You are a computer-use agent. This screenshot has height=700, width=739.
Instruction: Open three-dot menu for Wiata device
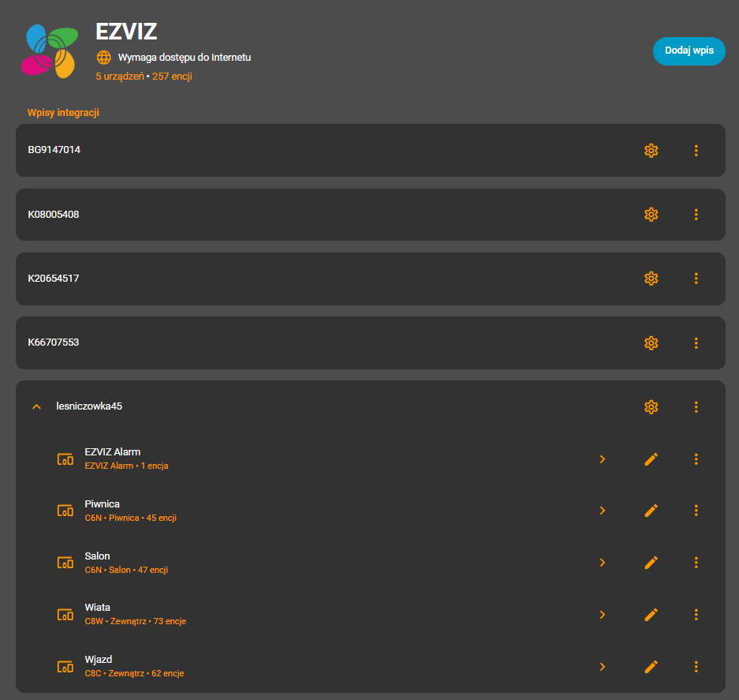696,615
